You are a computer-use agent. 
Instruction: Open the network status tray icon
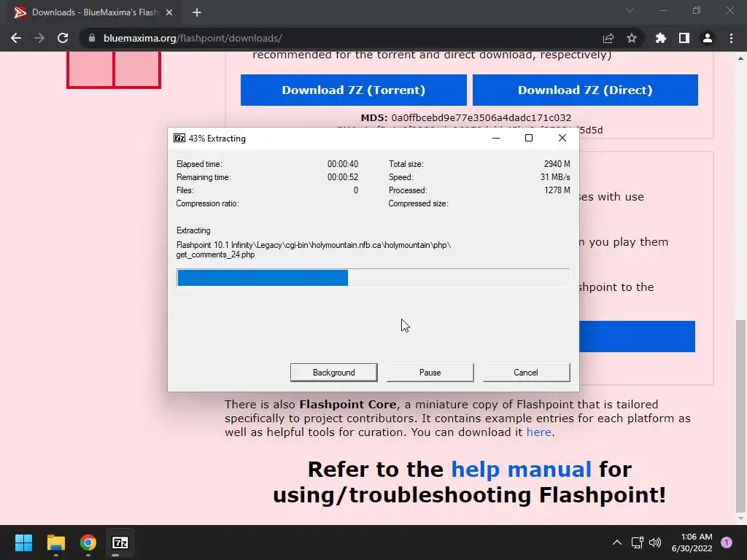[x=637, y=542]
